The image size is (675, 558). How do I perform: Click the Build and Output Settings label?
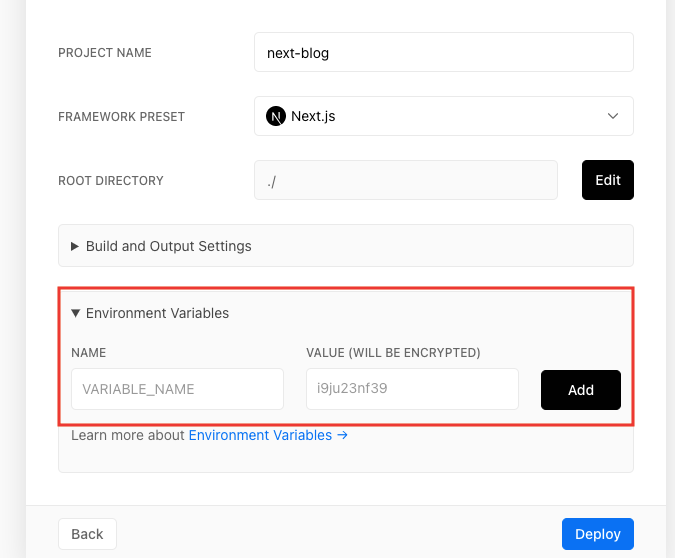(x=169, y=246)
